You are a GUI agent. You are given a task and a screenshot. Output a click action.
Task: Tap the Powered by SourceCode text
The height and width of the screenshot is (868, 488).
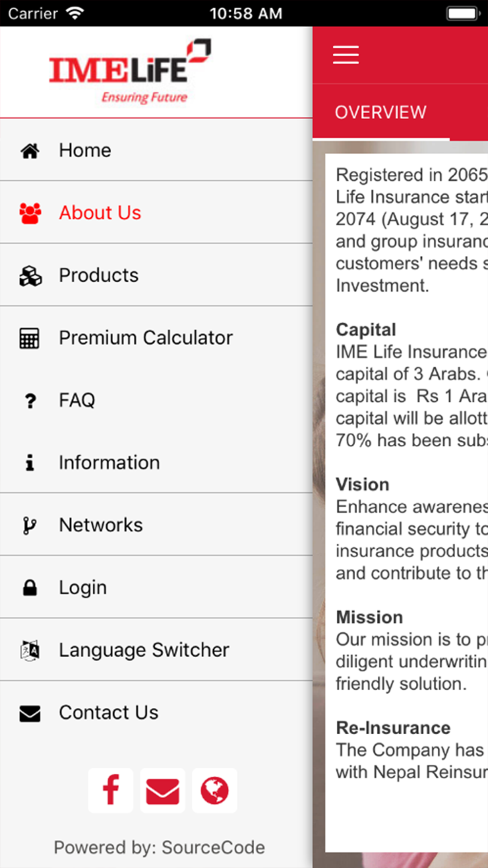[x=159, y=847]
